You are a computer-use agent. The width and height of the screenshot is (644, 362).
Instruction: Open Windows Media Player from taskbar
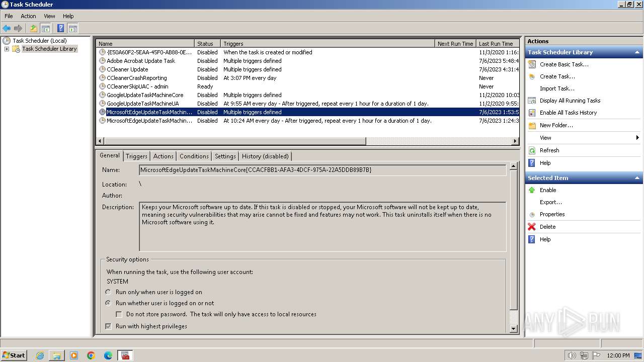74,355
